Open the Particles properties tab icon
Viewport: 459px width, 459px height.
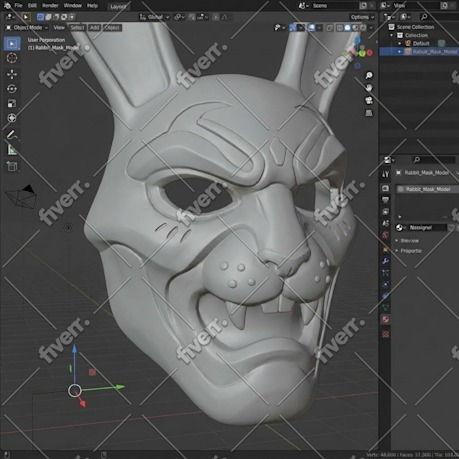386,273
